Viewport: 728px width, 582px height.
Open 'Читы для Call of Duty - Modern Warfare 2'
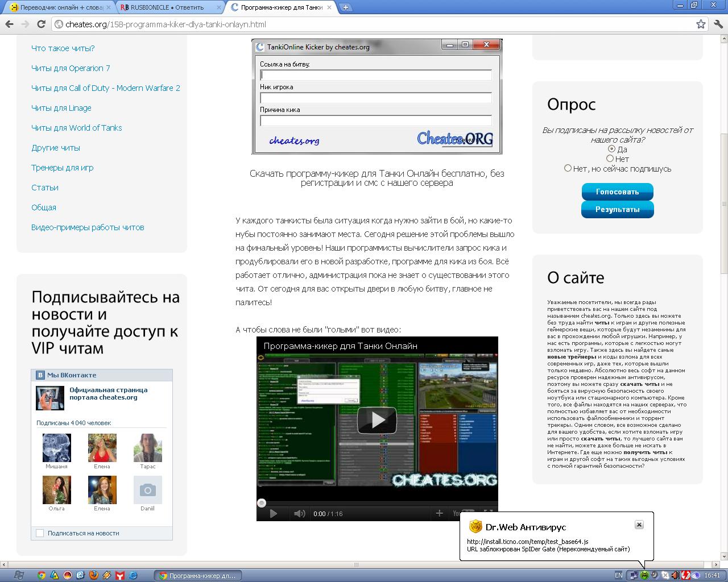tap(106, 88)
